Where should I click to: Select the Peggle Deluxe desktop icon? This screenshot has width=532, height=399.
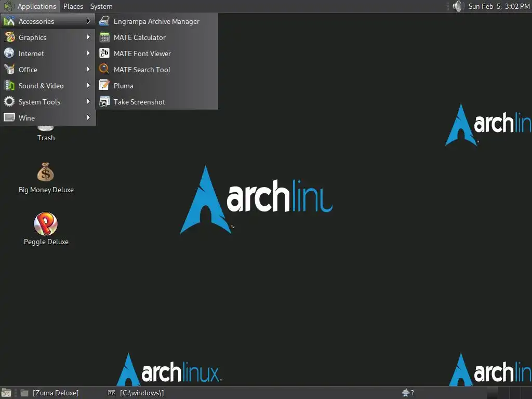pos(46,223)
